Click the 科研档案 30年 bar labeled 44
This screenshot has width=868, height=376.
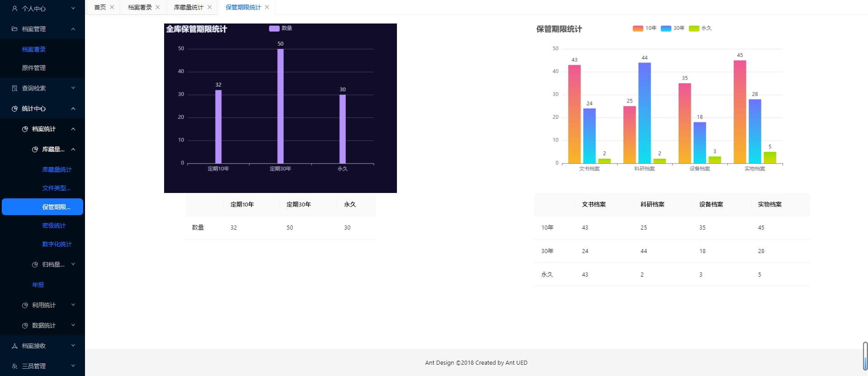click(645, 113)
